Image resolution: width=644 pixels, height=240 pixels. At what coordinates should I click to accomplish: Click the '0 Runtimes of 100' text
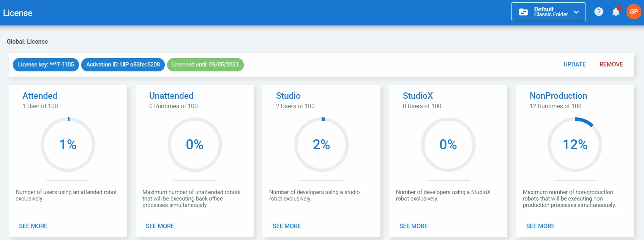[174, 106]
